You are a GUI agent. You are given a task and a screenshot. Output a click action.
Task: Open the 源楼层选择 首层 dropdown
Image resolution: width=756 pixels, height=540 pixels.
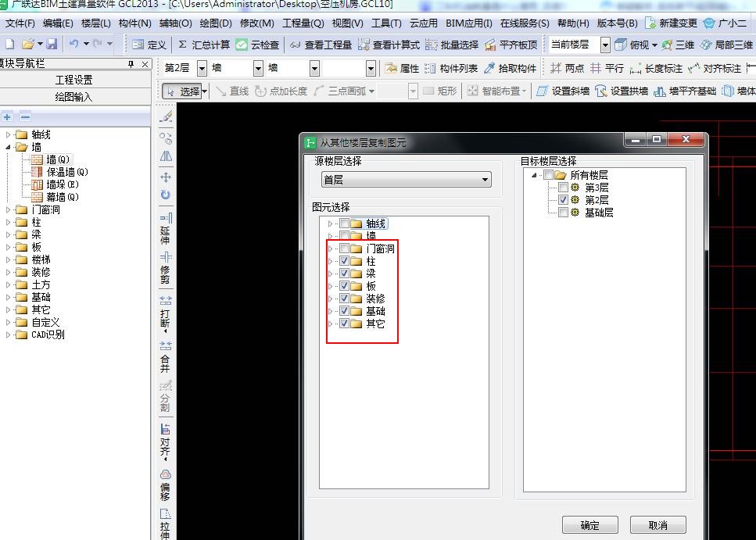click(406, 180)
